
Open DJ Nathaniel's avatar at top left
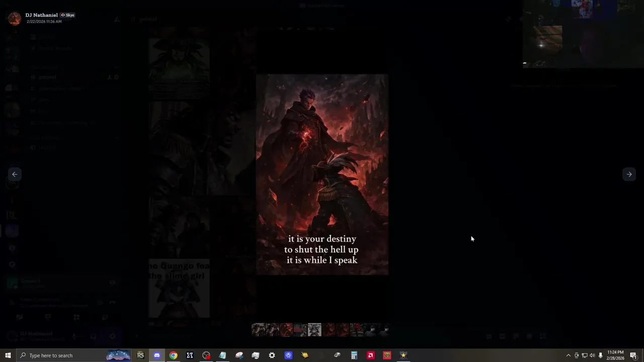tap(15, 18)
